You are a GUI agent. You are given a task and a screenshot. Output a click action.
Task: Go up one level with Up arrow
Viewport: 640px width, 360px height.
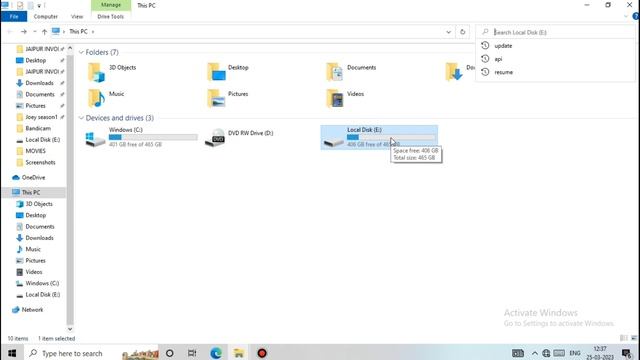(x=44, y=31)
